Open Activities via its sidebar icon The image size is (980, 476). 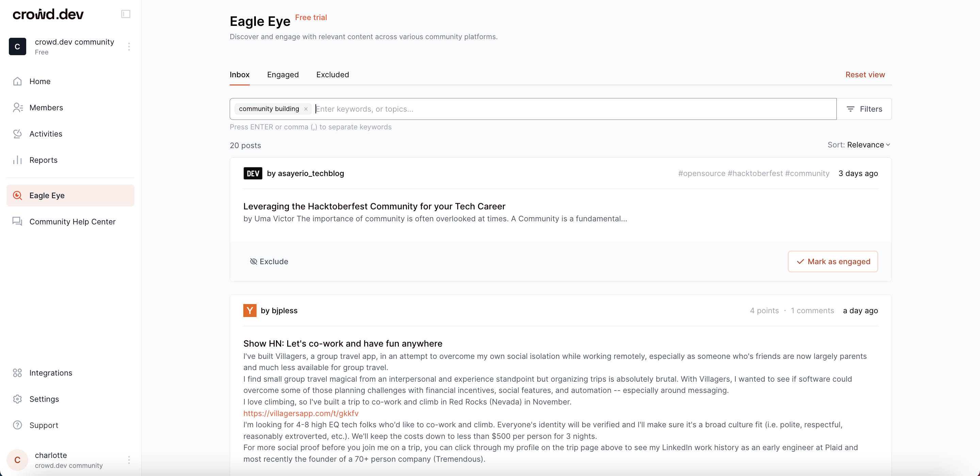(x=17, y=134)
